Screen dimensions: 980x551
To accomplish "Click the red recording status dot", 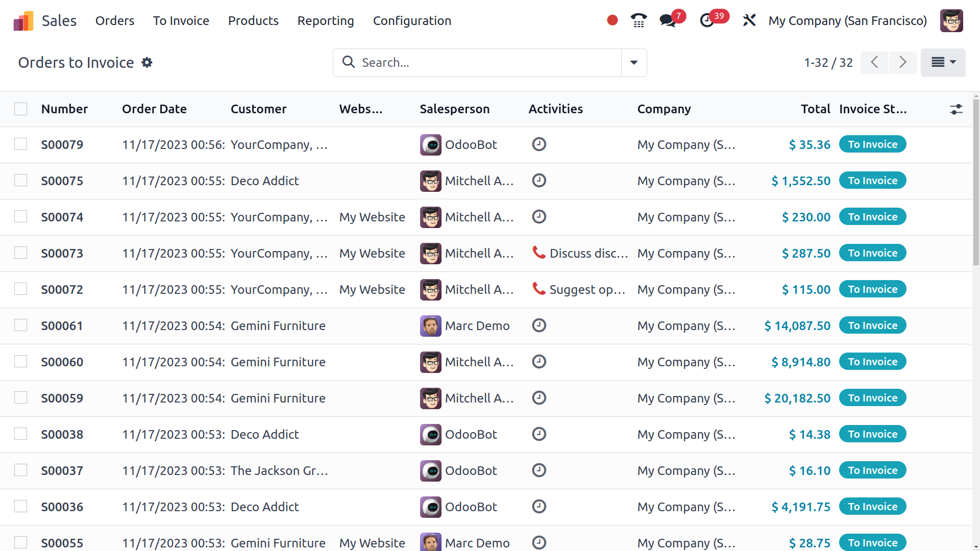I will [x=612, y=20].
